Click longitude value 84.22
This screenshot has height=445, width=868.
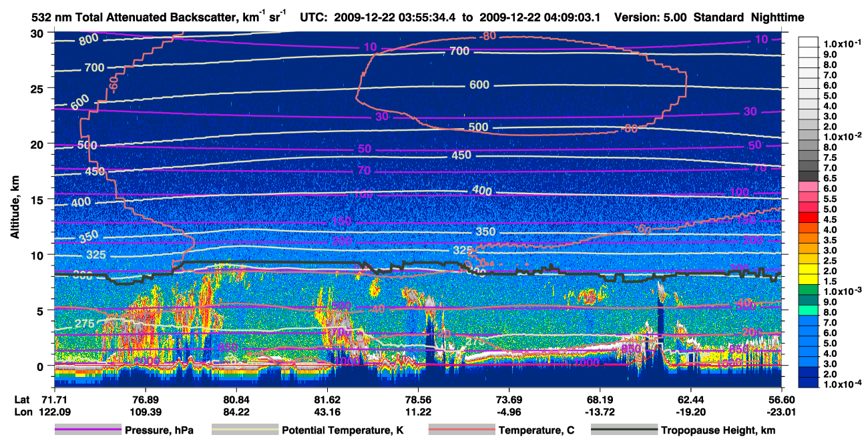pyautogui.click(x=236, y=412)
